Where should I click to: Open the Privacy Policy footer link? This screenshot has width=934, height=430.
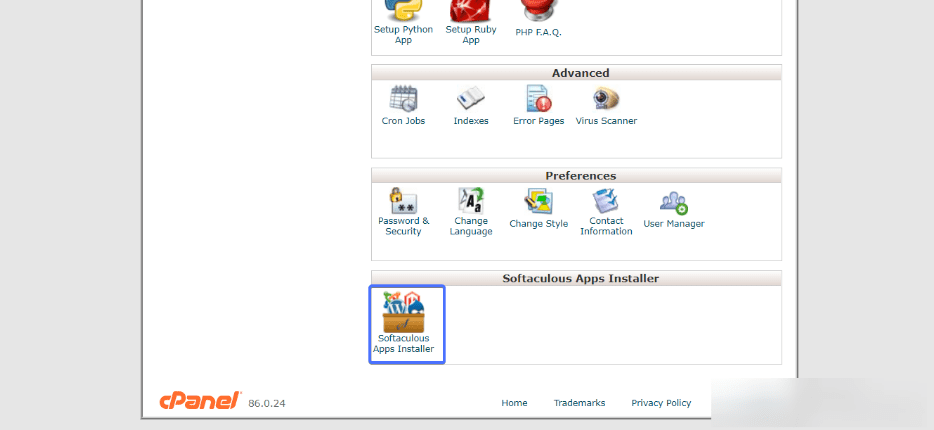pyautogui.click(x=661, y=403)
